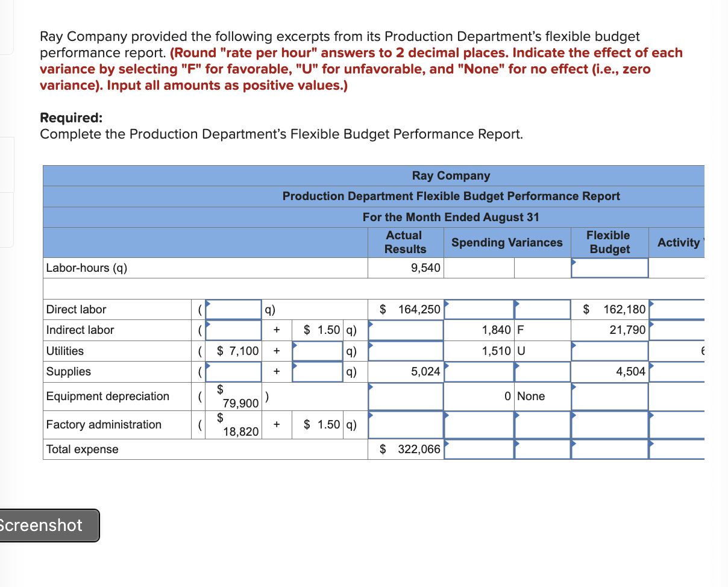Click the flexible budget Labor-hours input cell
Screen dimensions: 728x587
(609, 268)
